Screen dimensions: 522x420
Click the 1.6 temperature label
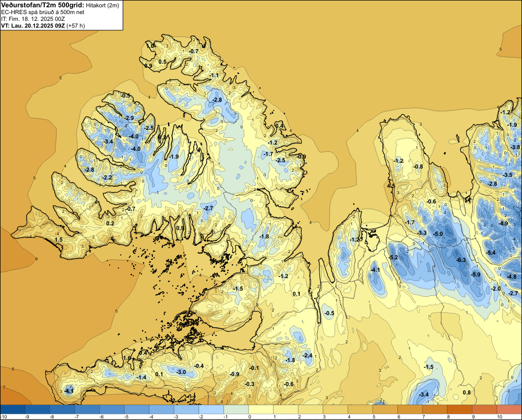pos(127,358)
